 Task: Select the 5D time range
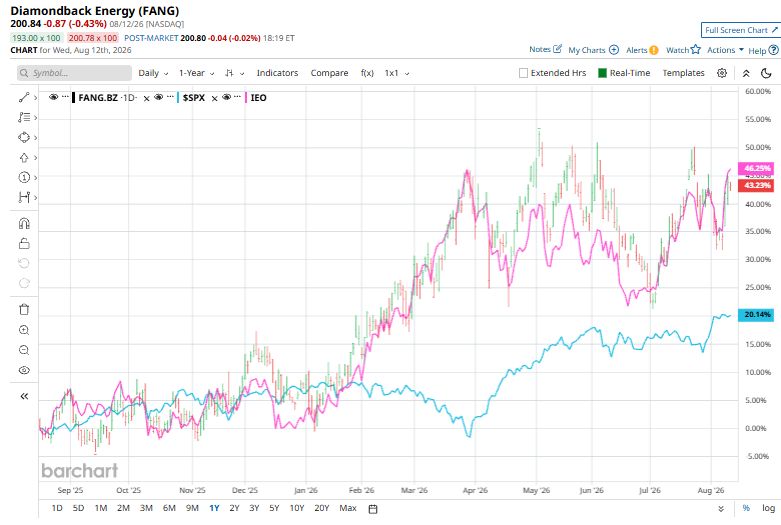pos(78,508)
